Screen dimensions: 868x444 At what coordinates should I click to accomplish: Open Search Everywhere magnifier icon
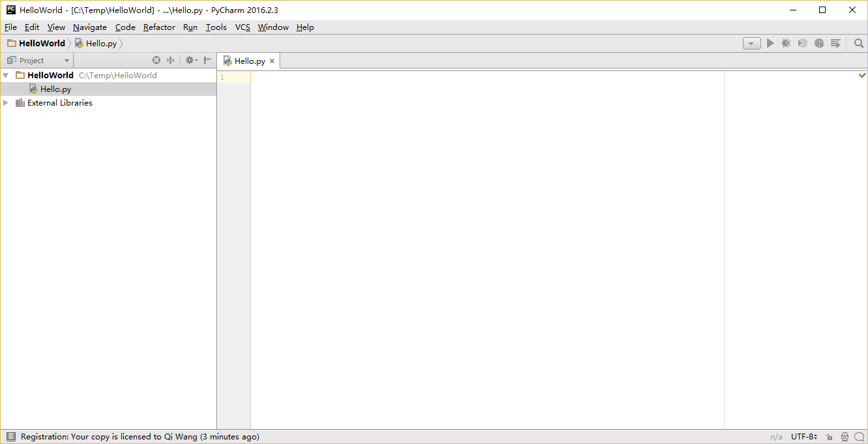coord(859,43)
